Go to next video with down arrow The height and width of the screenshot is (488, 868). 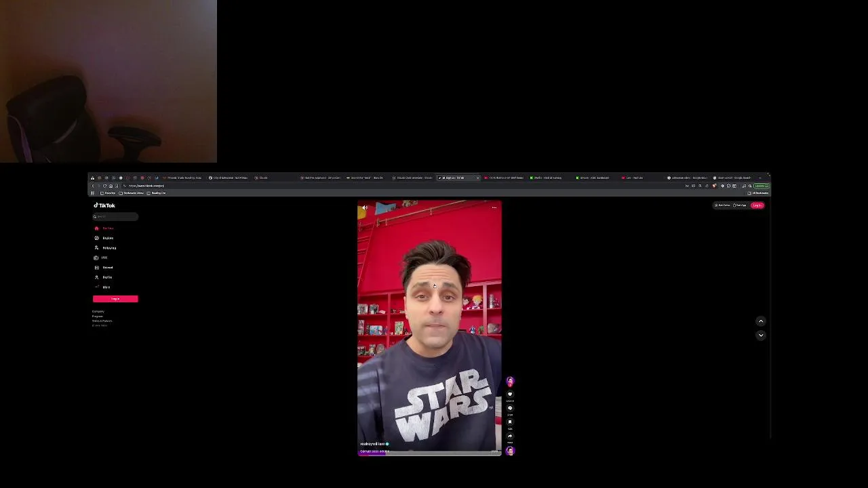click(761, 335)
